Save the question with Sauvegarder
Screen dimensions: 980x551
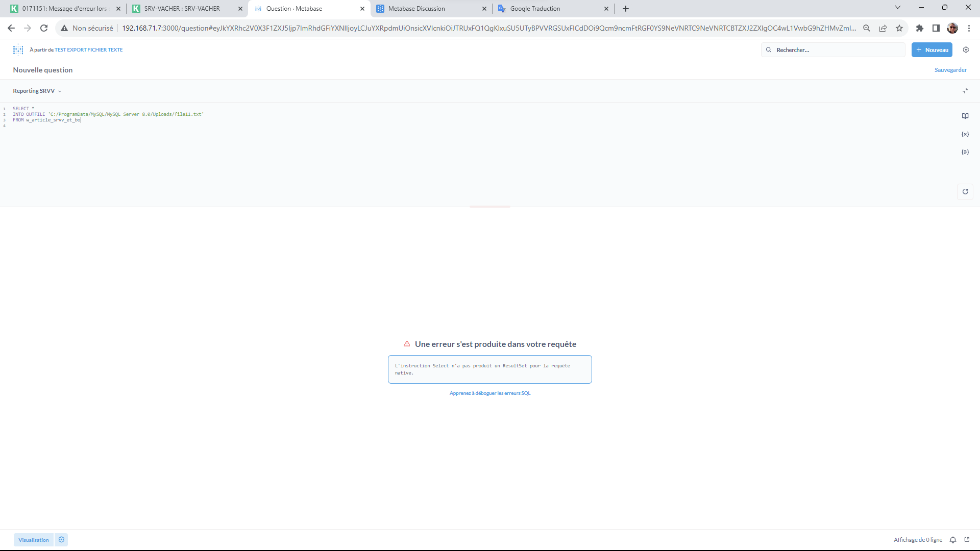[950, 70]
